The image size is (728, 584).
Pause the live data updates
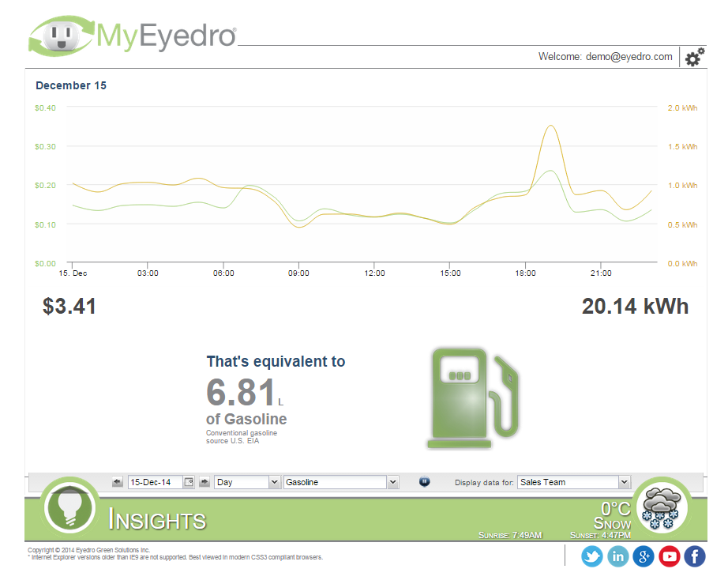[424, 482]
